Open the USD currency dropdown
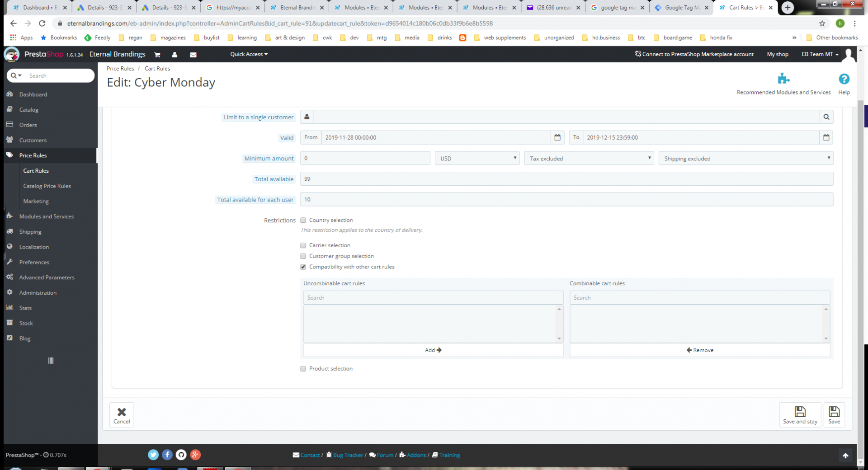The height and width of the screenshot is (470, 868). click(477, 158)
